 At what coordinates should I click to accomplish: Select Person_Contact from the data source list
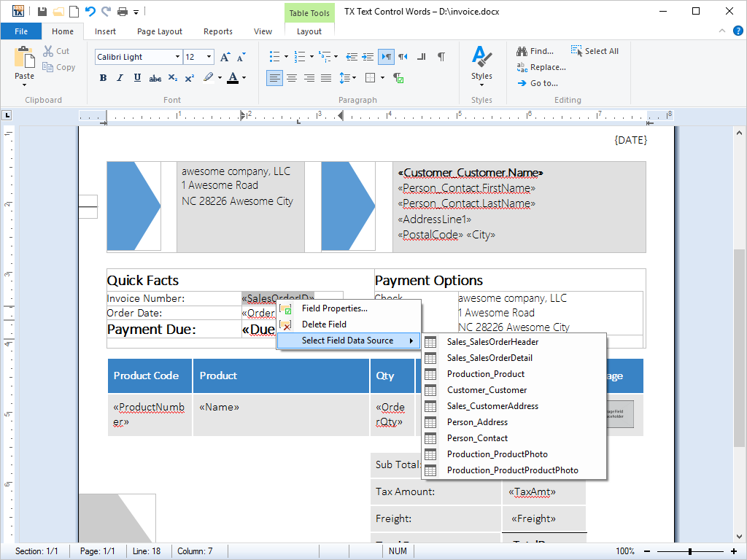[477, 438]
